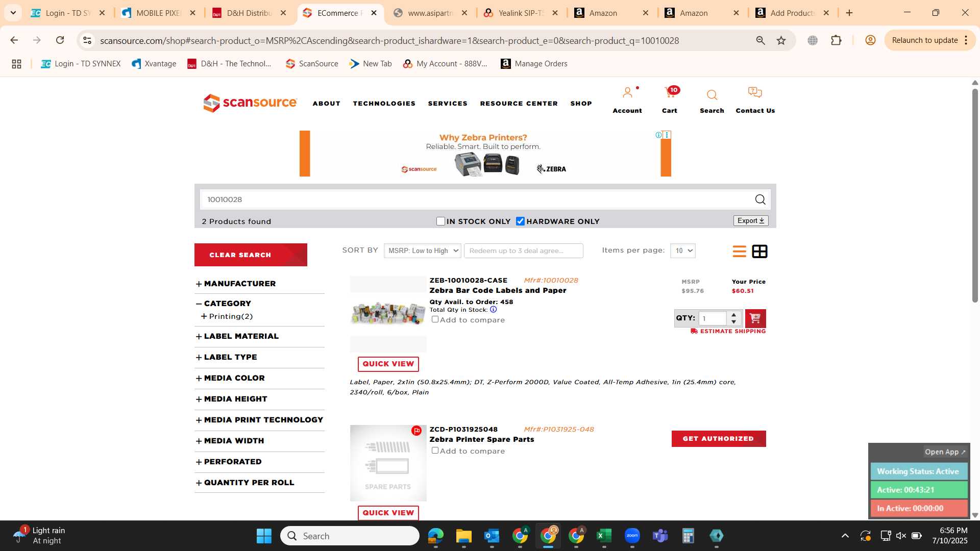The width and height of the screenshot is (980, 551).
Task: Open File Explorer from the taskbar
Action: pos(463,536)
